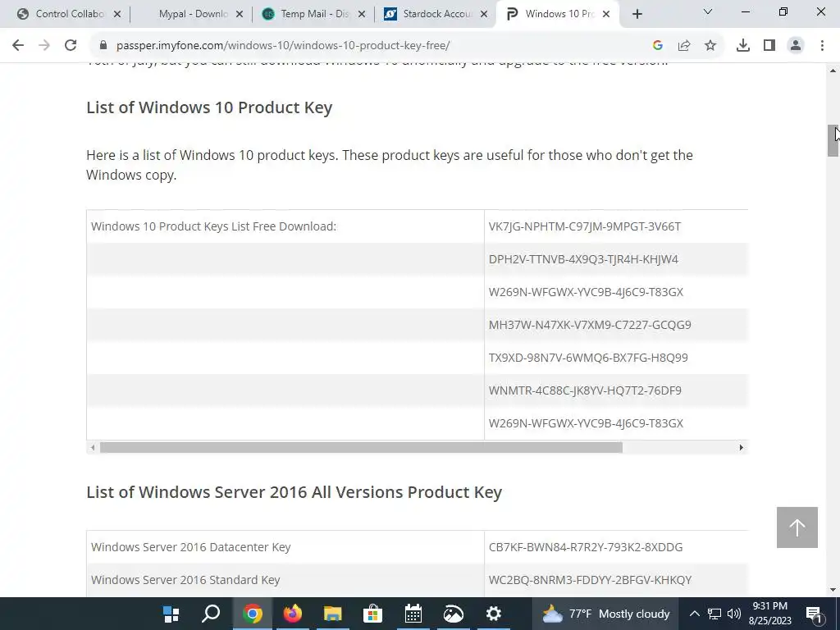The image size is (840, 630).
Task: Click the page scroll down arrow
Action: point(833,590)
